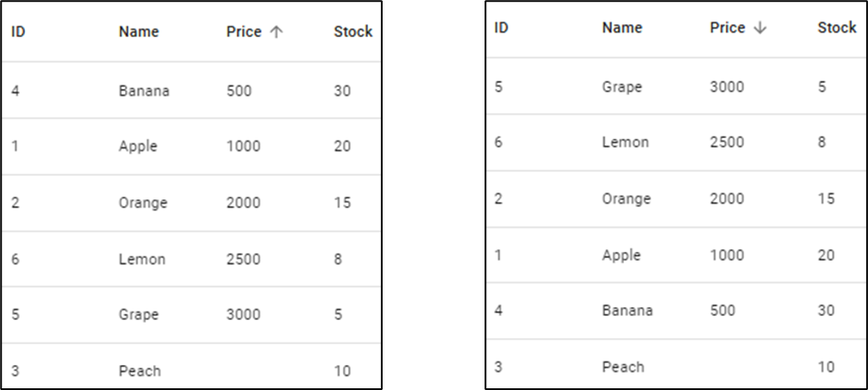Click the Stock header in the descending-price table
The height and width of the screenshot is (390, 868).
point(836,28)
